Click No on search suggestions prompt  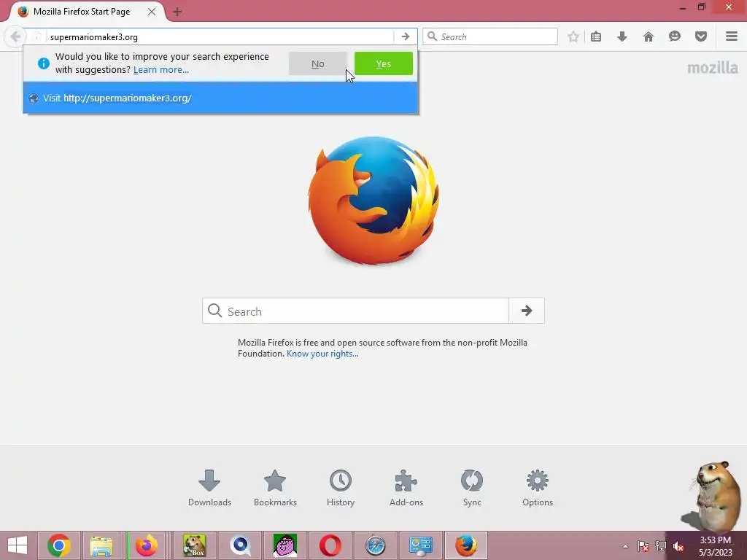pos(318,64)
